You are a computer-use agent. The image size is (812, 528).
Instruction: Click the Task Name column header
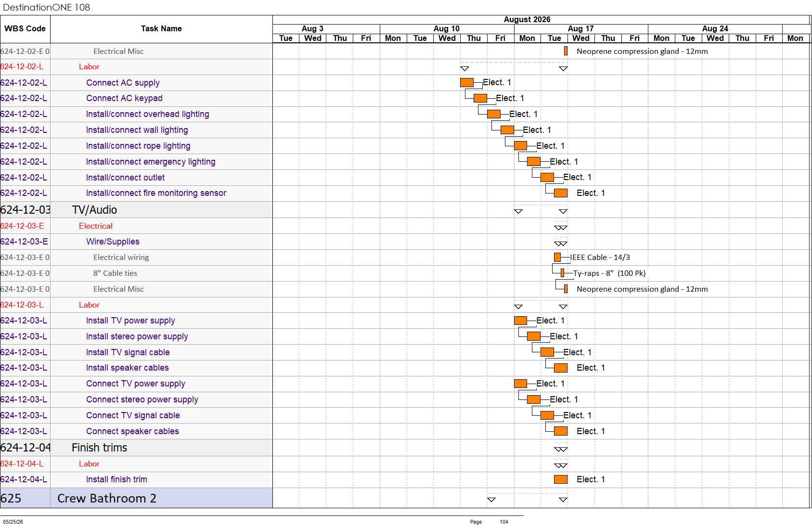(161, 29)
